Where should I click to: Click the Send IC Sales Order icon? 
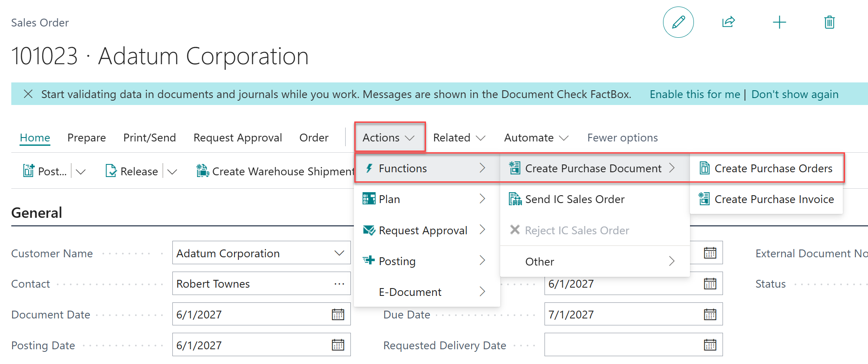point(515,199)
